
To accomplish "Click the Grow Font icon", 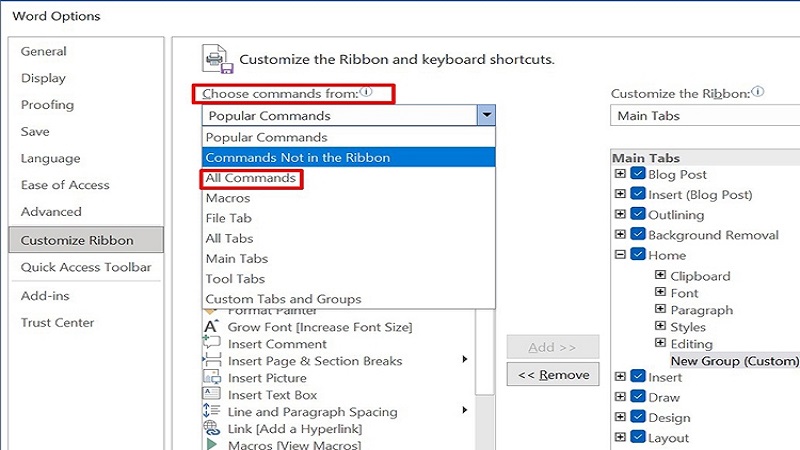I will click(x=211, y=327).
